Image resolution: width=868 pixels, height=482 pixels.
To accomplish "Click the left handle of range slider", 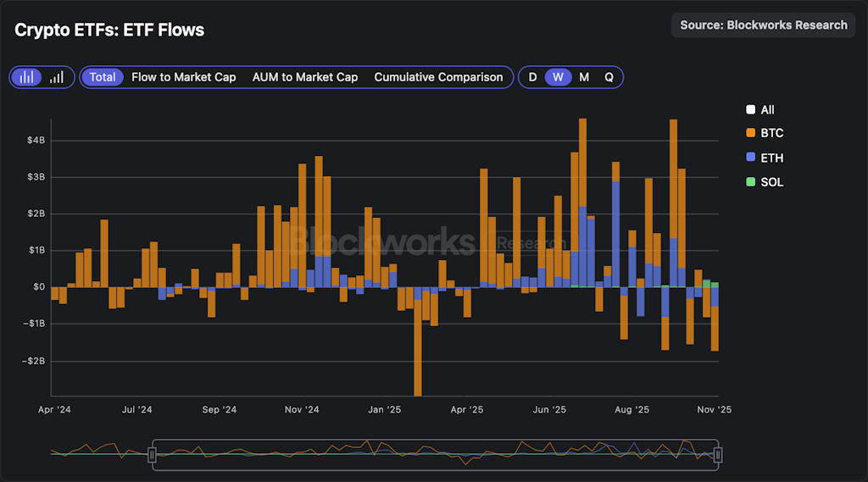I will coord(153,455).
